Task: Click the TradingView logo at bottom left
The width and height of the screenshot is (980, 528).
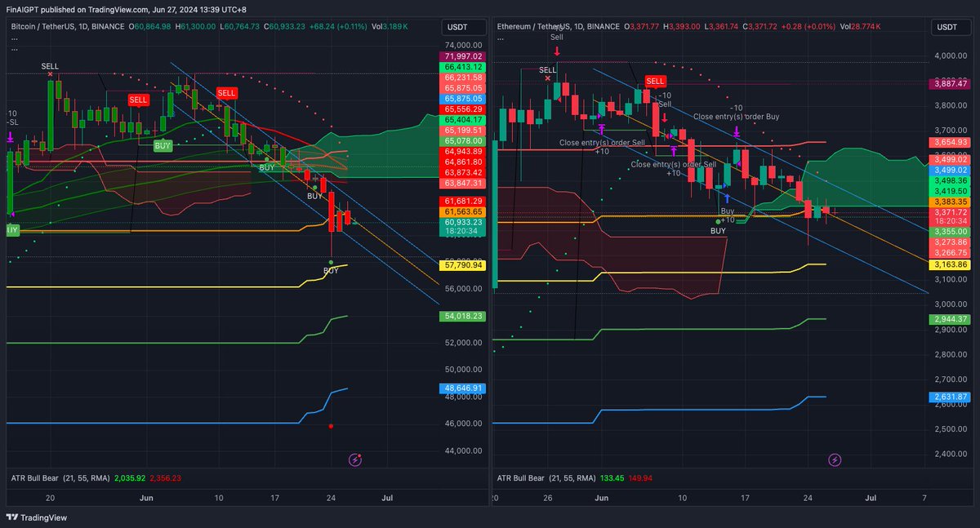Action: [x=38, y=517]
